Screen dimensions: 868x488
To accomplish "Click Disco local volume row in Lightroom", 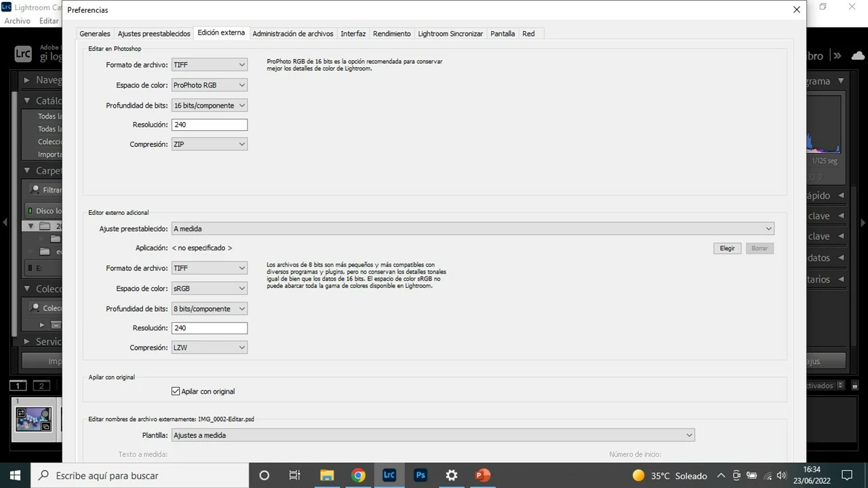I will 43,211.
